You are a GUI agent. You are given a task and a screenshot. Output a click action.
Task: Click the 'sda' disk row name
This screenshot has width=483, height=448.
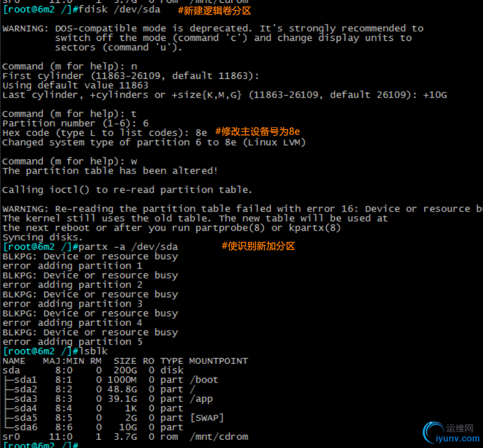(x=11, y=370)
